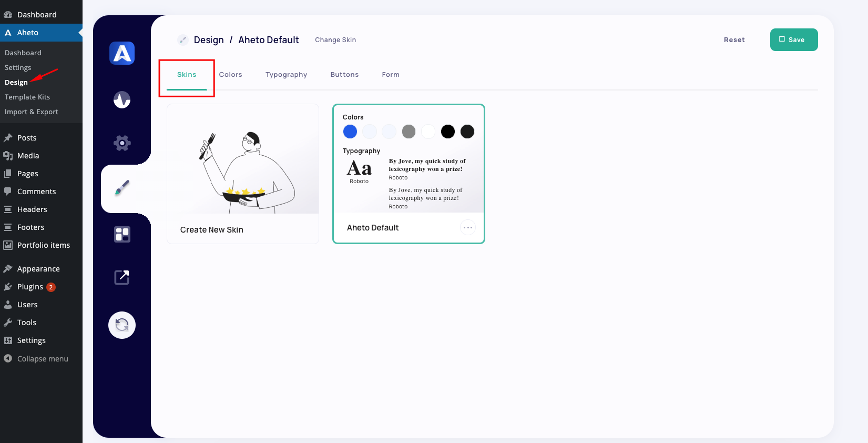Click the circular refresh sync icon
868x443 pixels.
(x=122, y=325)
